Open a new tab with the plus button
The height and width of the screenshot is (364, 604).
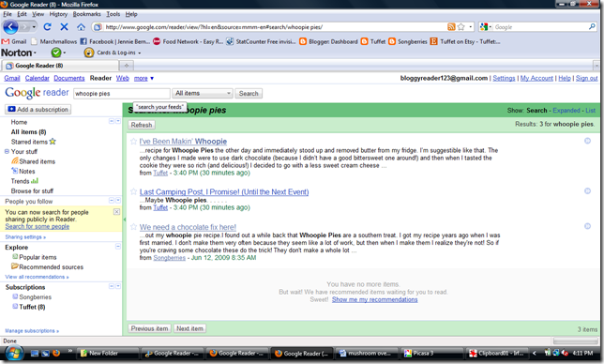[127, 66]
